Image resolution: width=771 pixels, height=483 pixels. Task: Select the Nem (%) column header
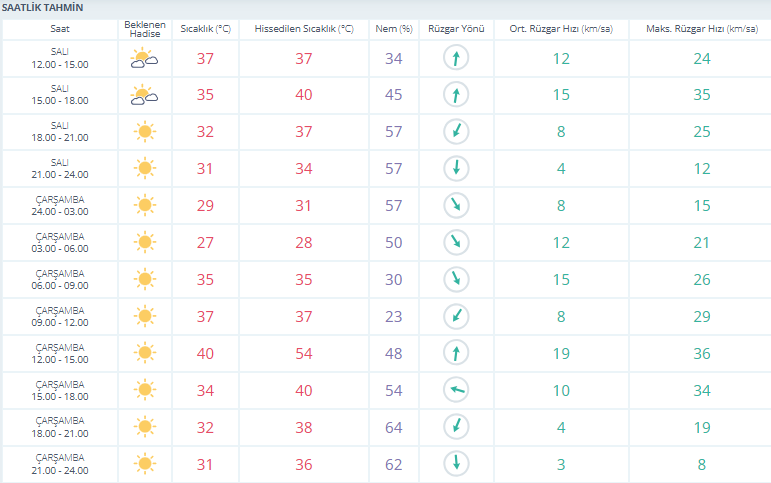point(393,29)
